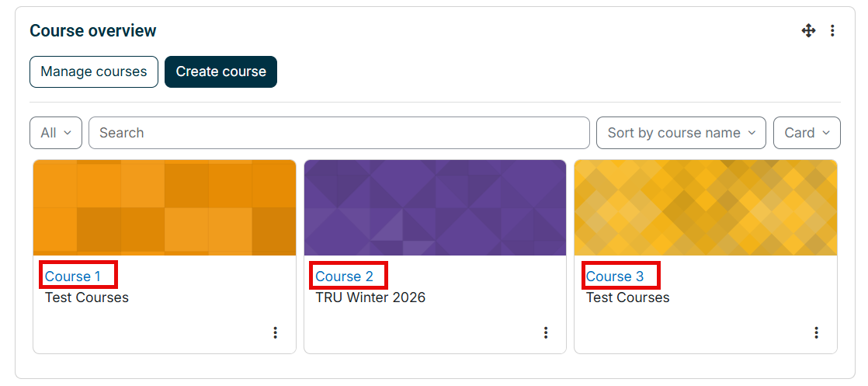Viewport: 868px width, 386px height.
Task: Click the move block crosshair icon
Action: (x=808, y=31)
